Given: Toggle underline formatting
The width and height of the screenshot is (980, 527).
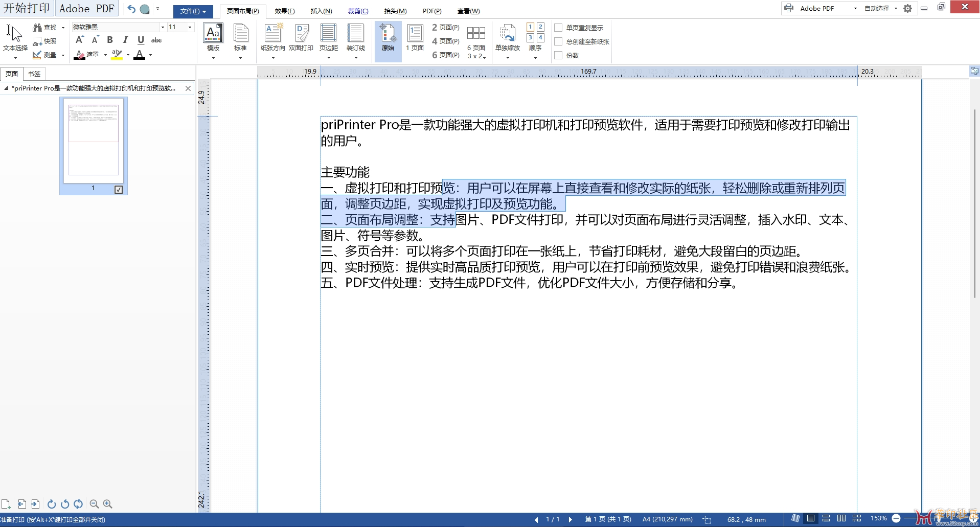Looking at the screenshot, I should point(141,40).
